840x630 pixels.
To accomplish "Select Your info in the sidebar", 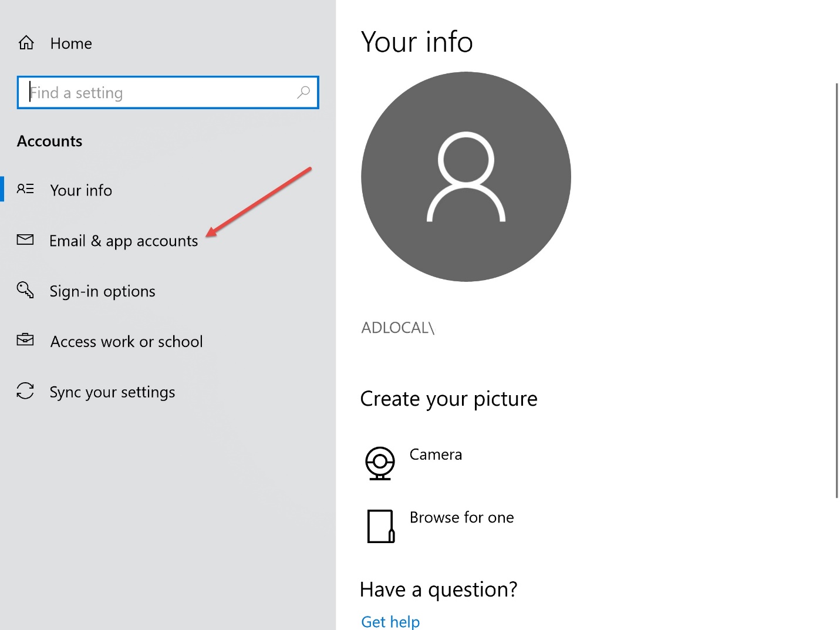I will point(81,190).
